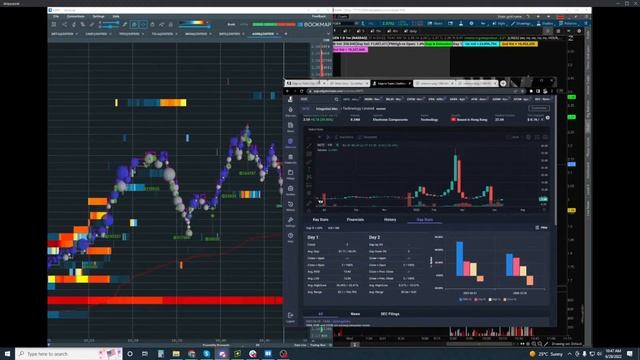This screenshot has height=360, width=640.
Task: Click the Feedback link in Bookmap
Action: [319, 17]
